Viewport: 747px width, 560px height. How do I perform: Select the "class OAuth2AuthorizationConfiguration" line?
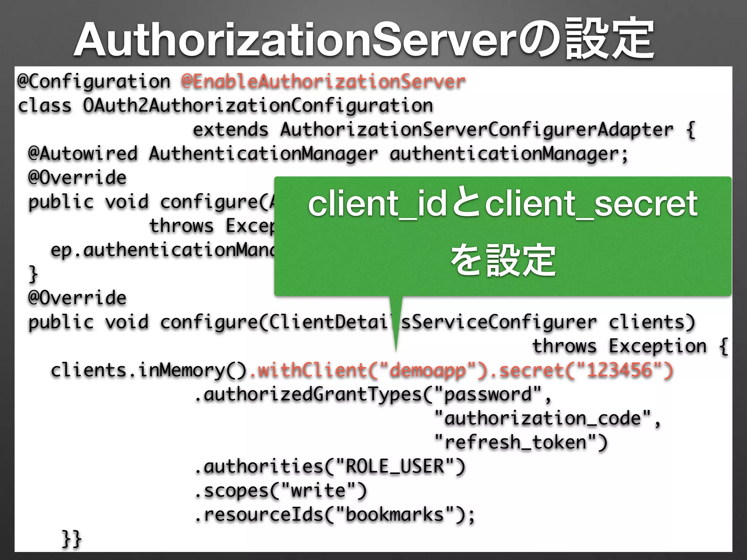[225, 106]
